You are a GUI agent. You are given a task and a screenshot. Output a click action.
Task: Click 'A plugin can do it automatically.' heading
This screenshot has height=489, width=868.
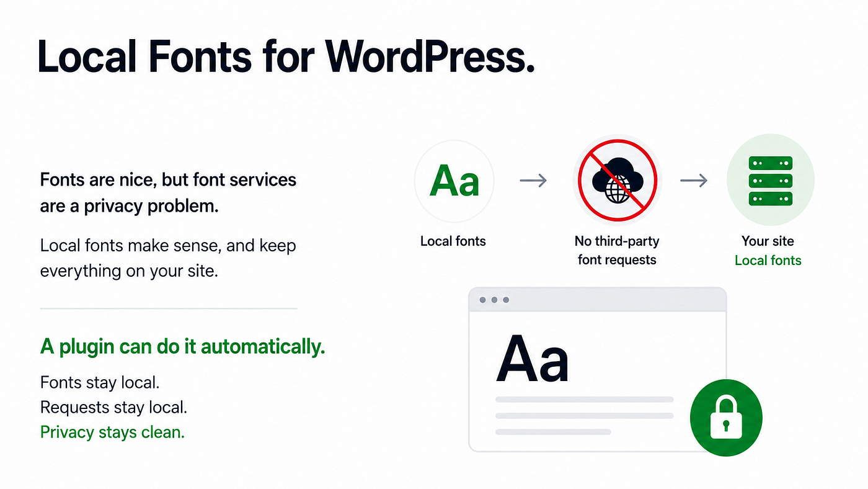[x=183, y=347]
